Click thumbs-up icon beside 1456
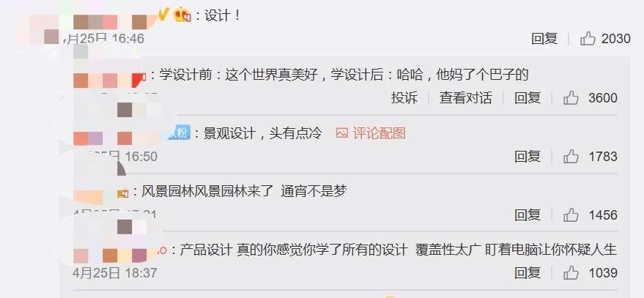 (571, 215)
